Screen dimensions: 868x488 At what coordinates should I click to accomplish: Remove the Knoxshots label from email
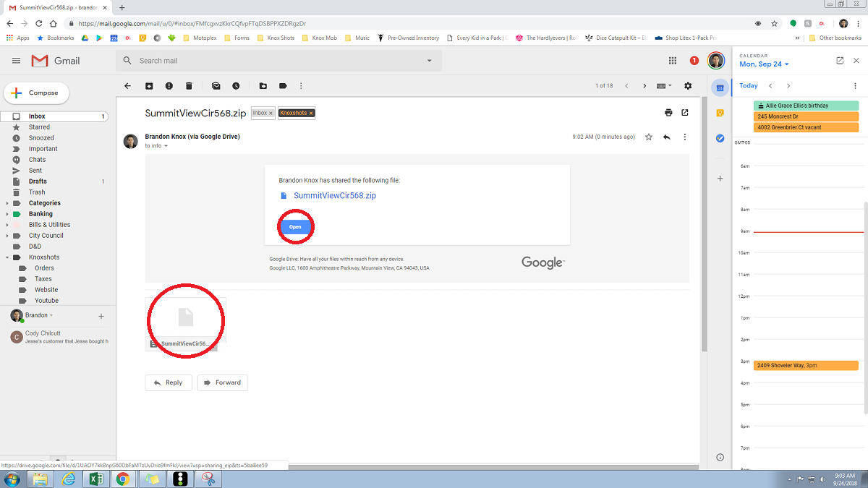coord(311,114)
